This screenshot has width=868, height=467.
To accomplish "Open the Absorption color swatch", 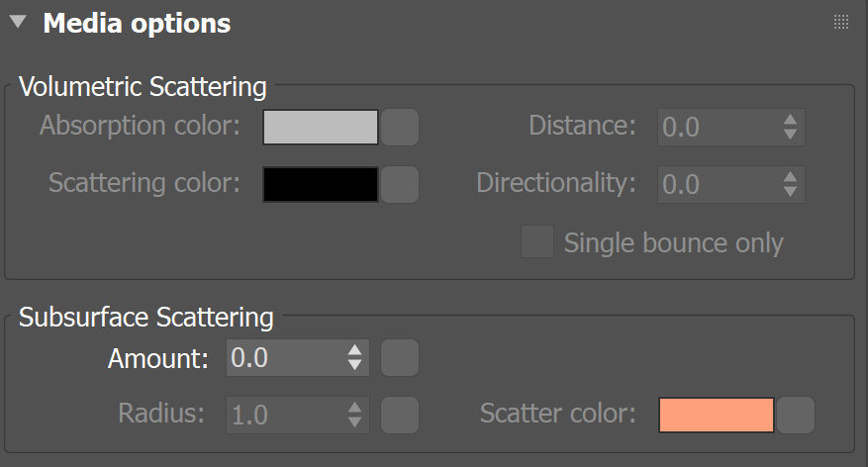I will (321, 127).
